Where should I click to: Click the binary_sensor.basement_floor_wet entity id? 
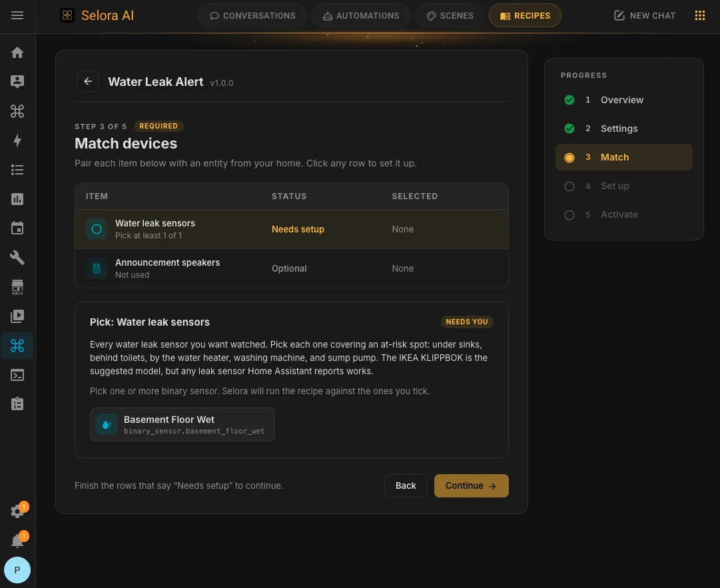pos(194,431)
